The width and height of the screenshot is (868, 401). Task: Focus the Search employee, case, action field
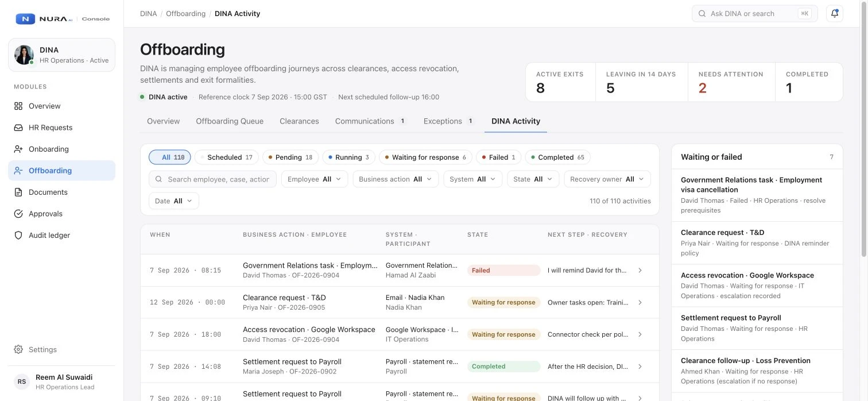pos(212,179)
